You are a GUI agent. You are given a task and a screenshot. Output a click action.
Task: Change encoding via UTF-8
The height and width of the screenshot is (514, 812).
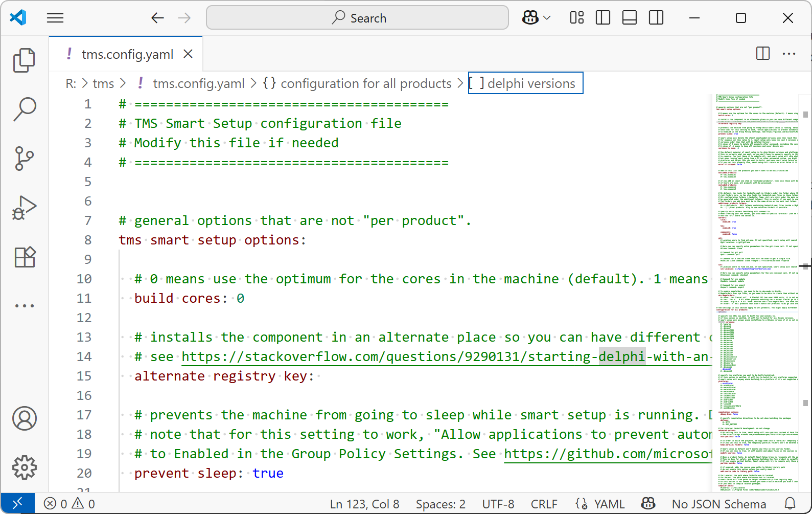click(x=498, y=504)
